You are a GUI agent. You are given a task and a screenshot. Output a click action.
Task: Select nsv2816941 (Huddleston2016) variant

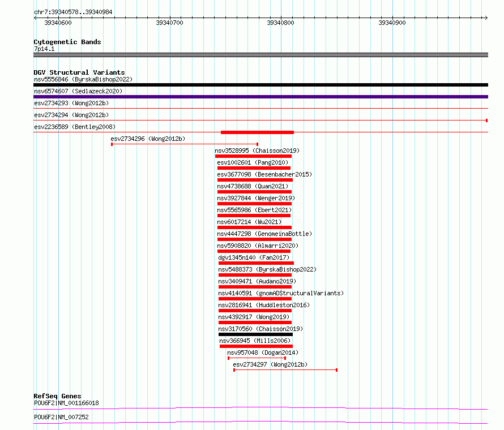(264, 305)
